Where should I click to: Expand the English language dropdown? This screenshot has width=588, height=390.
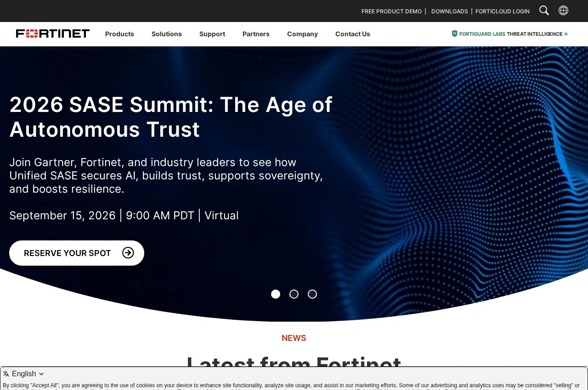[x=23, y=374]
